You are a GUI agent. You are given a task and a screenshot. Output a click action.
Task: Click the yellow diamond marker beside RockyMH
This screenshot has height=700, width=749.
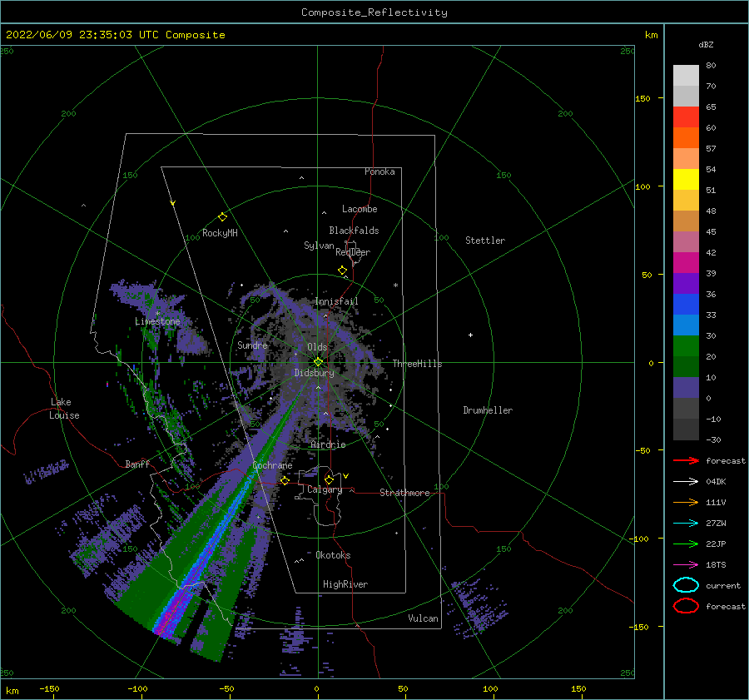(x=222, y=217)
